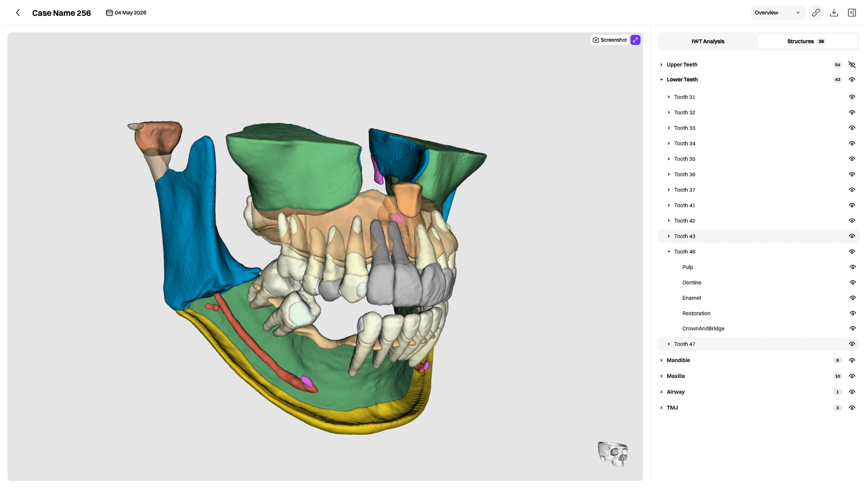868x488 pixels.
Task: Expand the Upper Teeth group
Action: click(x=661, y=65)
